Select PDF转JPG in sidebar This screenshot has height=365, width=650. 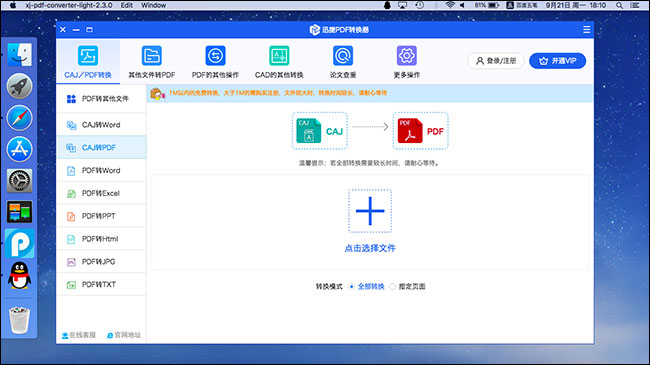[101, 262]
